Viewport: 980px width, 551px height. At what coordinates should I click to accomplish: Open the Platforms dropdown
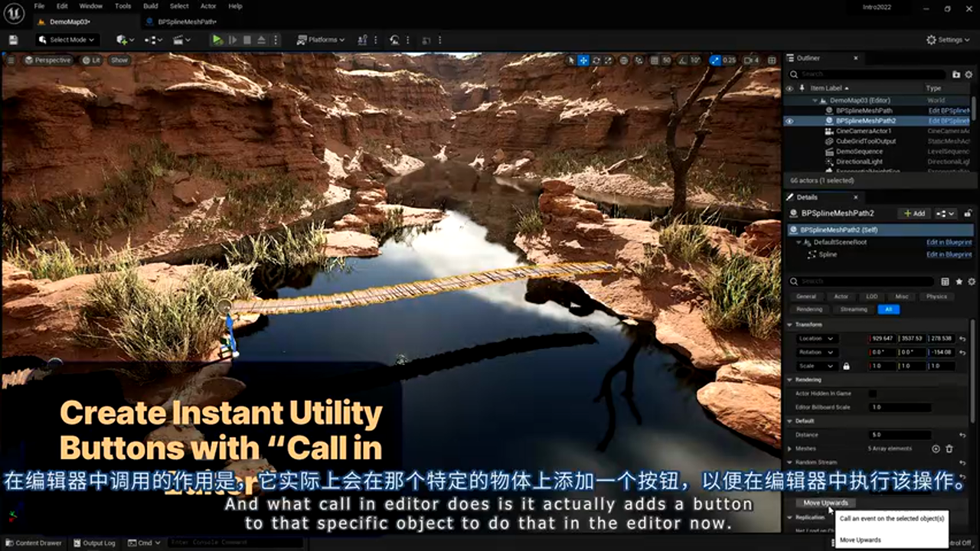coord(321,40)
